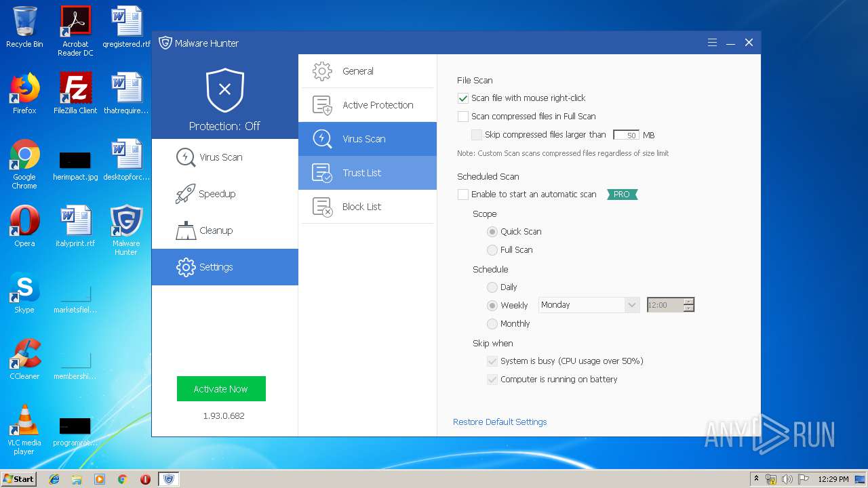
Task: Click Malware Hunter taskbar button
Action: [x=168, y=479]
